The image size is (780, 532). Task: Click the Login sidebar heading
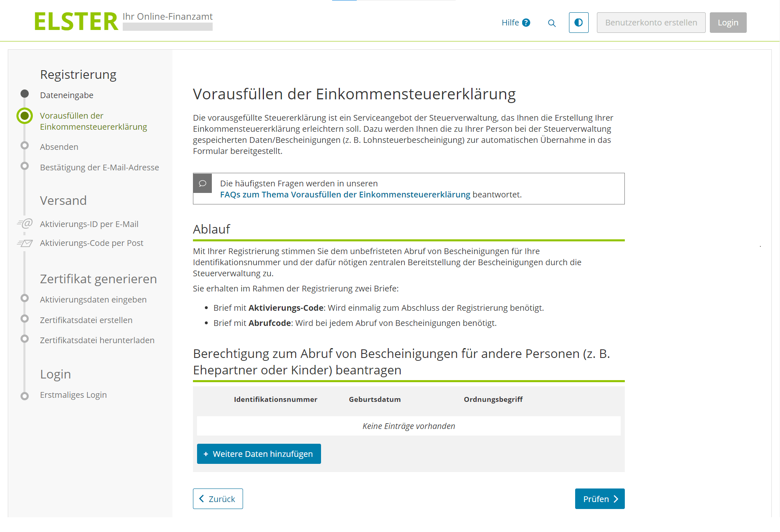coord(55,374)
